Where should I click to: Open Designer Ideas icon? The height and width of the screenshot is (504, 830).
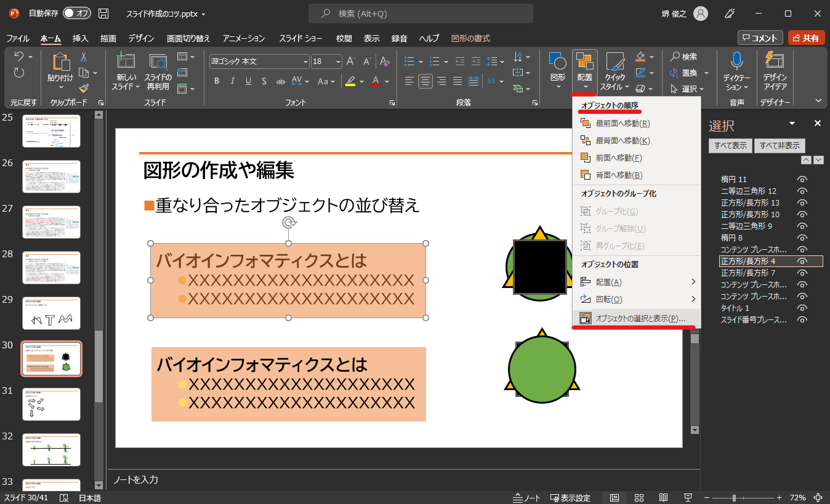click(775, 62)
